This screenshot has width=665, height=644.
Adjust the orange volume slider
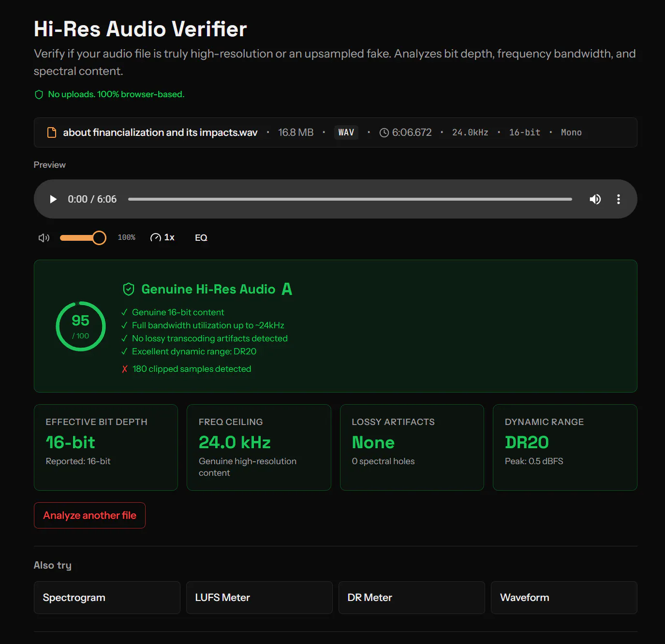(83, 238)
